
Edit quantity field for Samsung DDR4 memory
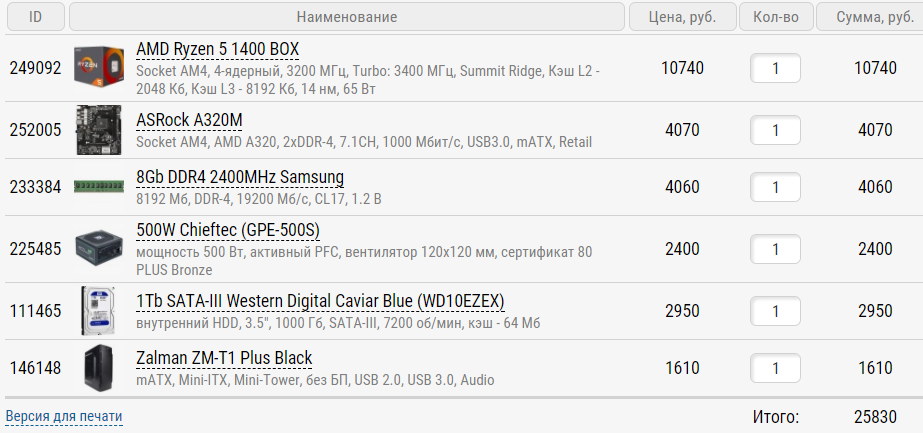tap(775, 187)
